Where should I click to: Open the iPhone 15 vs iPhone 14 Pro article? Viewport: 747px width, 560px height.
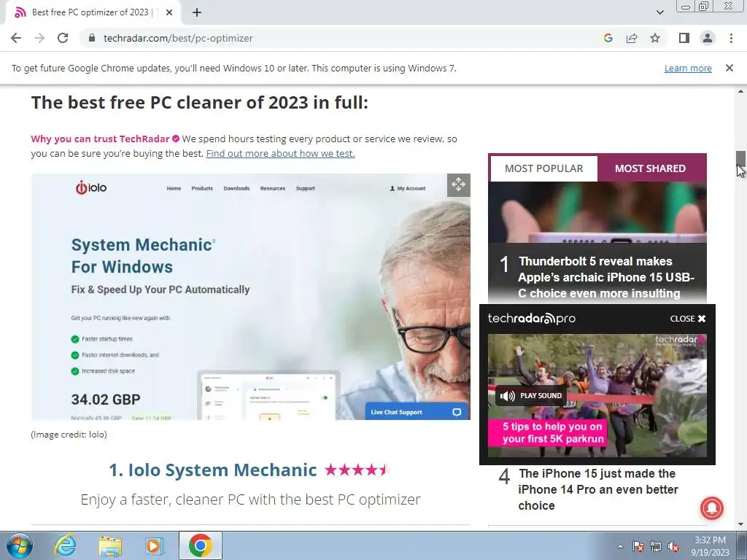(x=597, y=489)
